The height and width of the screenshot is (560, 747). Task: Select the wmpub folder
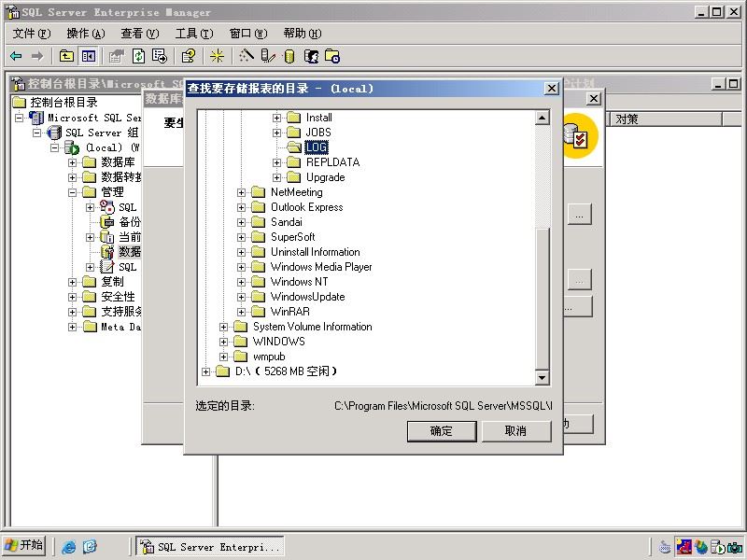point(269,357)
